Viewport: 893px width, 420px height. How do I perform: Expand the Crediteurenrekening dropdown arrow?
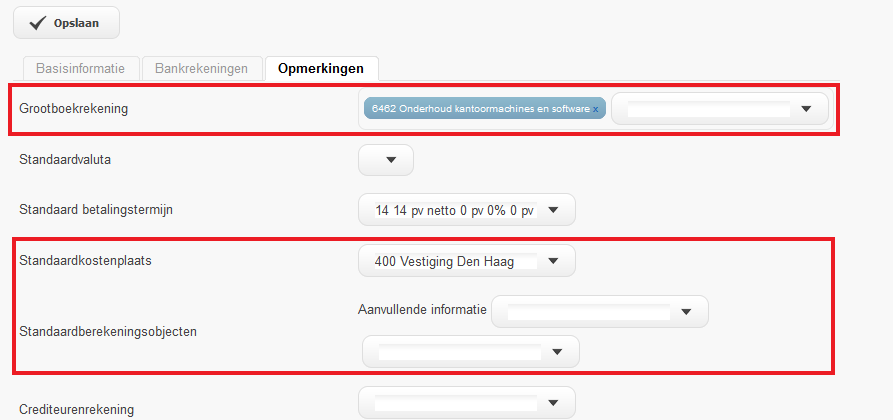[x=554, y=403]
